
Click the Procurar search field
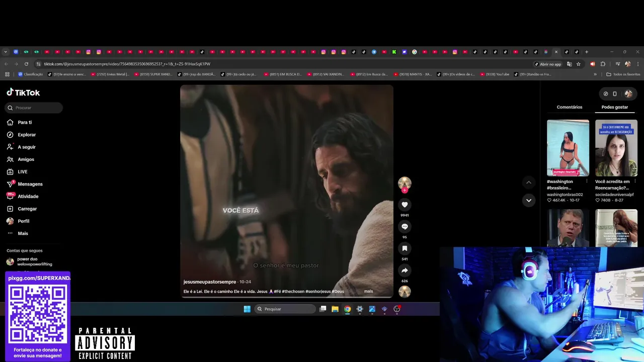click(34, 108)
